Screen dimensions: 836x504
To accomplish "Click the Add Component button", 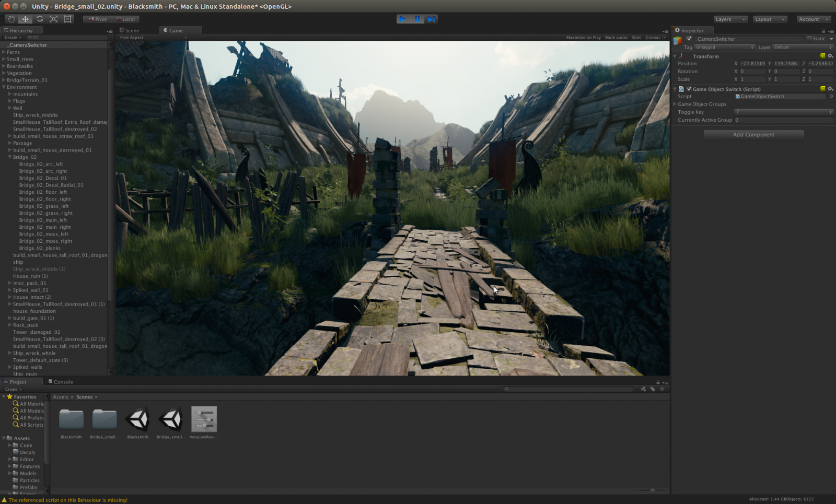I will pos(753,134).
